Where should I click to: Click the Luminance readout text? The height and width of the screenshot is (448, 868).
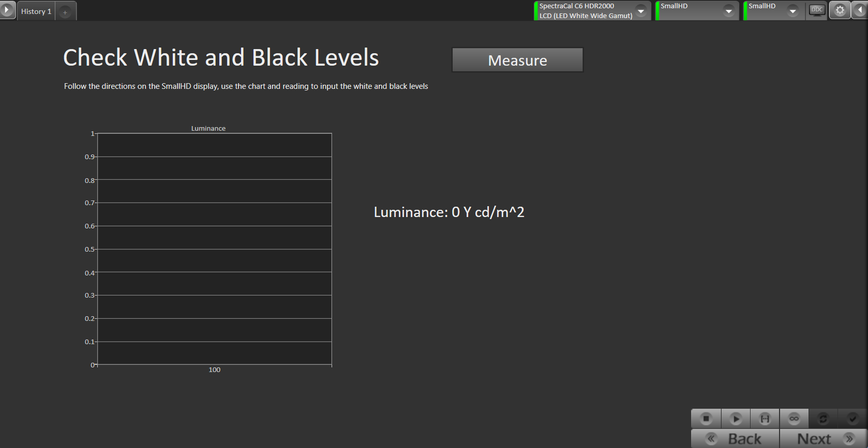(x=449, y=212)
